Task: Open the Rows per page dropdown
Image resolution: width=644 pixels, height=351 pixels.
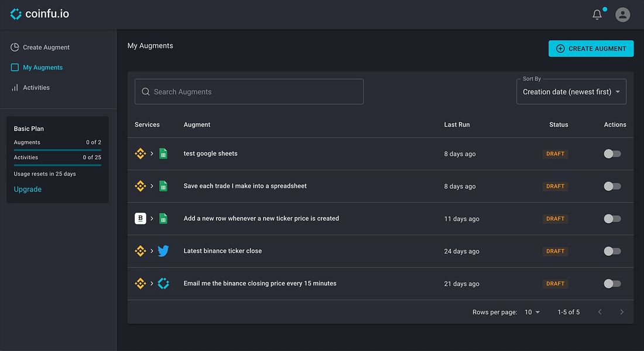Action: [532, 312]
